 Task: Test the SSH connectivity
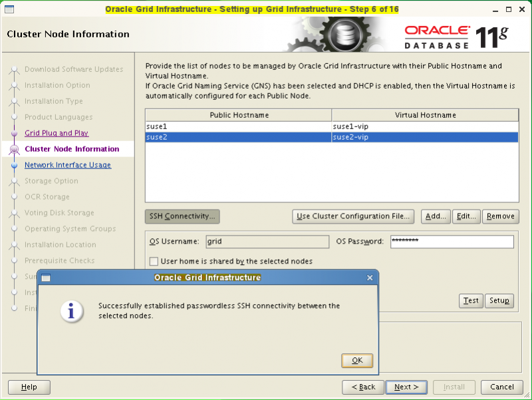471,300
